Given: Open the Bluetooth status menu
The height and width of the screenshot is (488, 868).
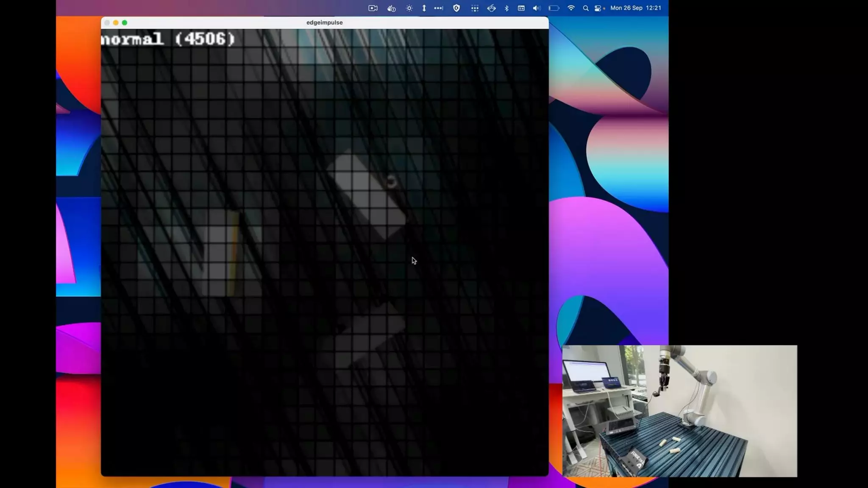Looking at the screenshot, I should (x=506, y=8).
